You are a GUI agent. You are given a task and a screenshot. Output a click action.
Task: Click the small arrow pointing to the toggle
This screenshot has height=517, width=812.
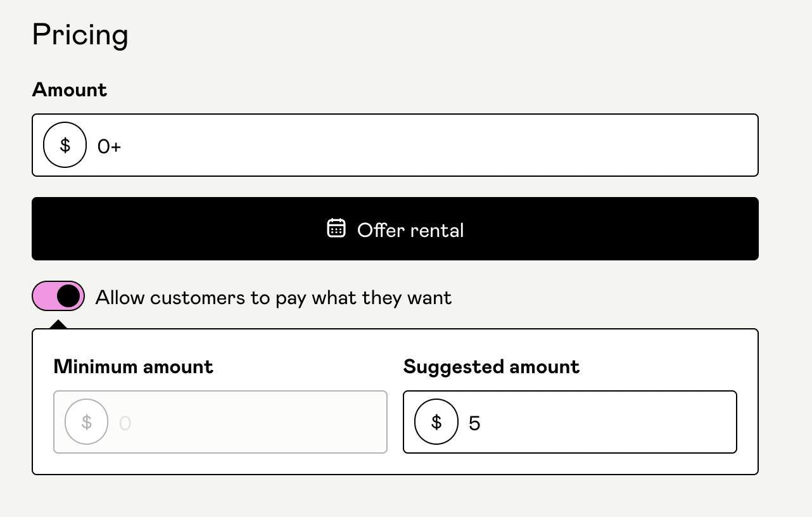coord(58,323)
